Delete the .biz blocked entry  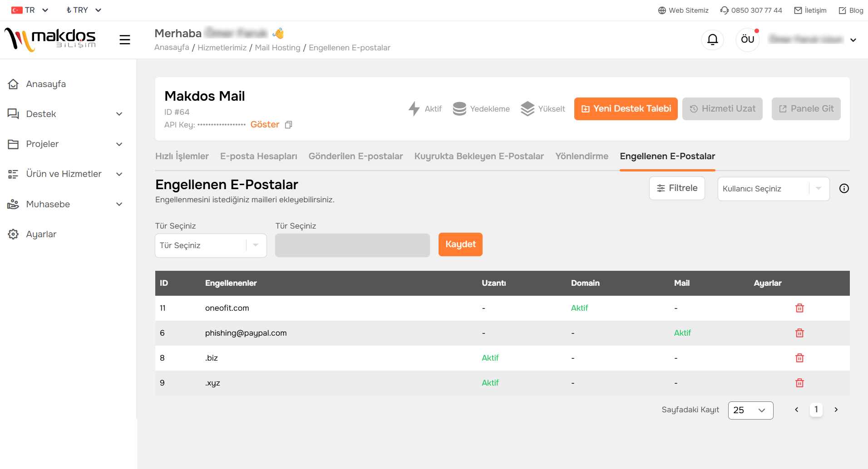point(799,358)
